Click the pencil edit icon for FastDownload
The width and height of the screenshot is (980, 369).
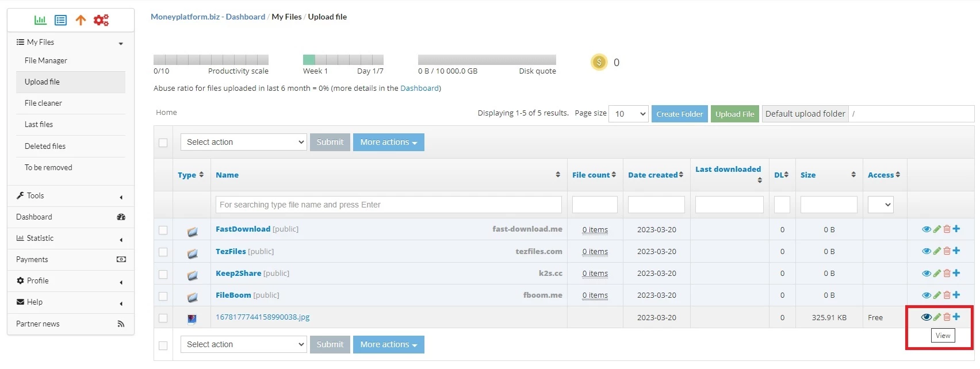937,229
